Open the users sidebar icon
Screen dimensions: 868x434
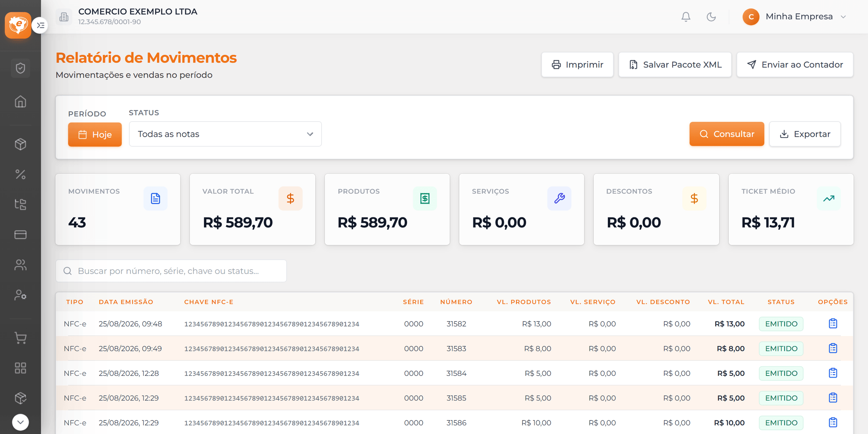tap(21, 265)
